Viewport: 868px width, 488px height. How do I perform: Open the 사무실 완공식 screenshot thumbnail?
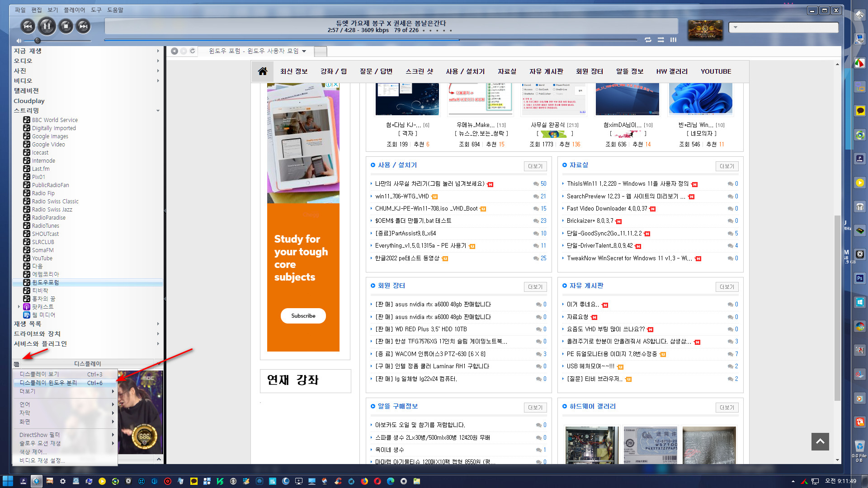pyautogui.click(x=554, y=99)
